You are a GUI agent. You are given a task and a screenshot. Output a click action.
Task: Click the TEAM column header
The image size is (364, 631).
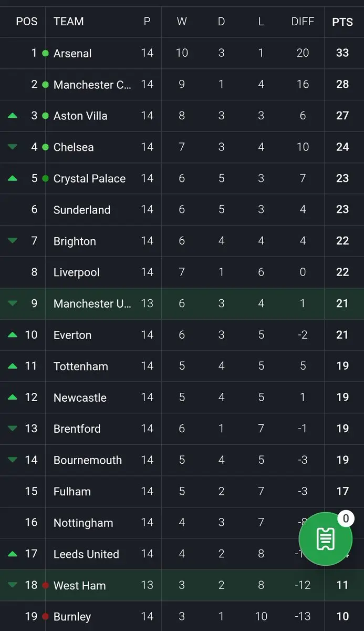click(x=68, y=22)
